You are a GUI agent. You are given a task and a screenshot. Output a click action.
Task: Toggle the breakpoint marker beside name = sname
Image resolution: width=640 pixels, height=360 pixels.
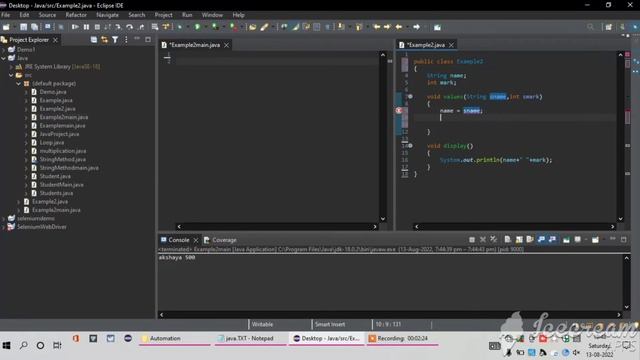coord(399,111)
